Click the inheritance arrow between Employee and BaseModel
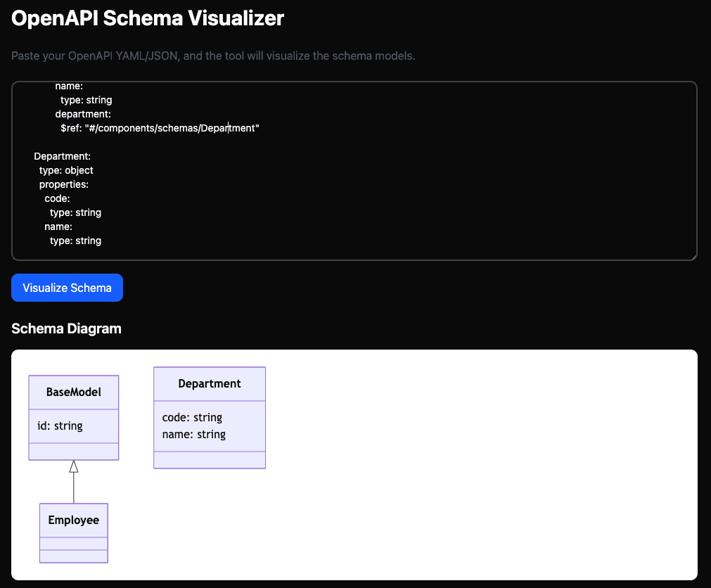 pos(73,482)
